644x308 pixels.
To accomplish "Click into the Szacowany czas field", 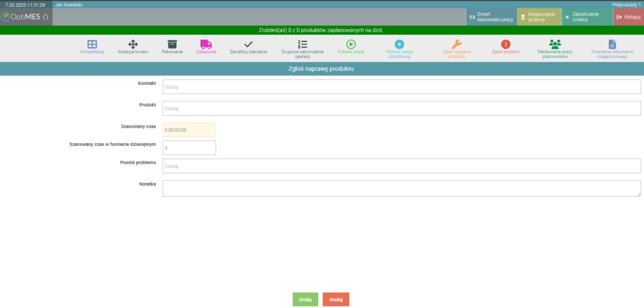I will click(x=189, y=130).
